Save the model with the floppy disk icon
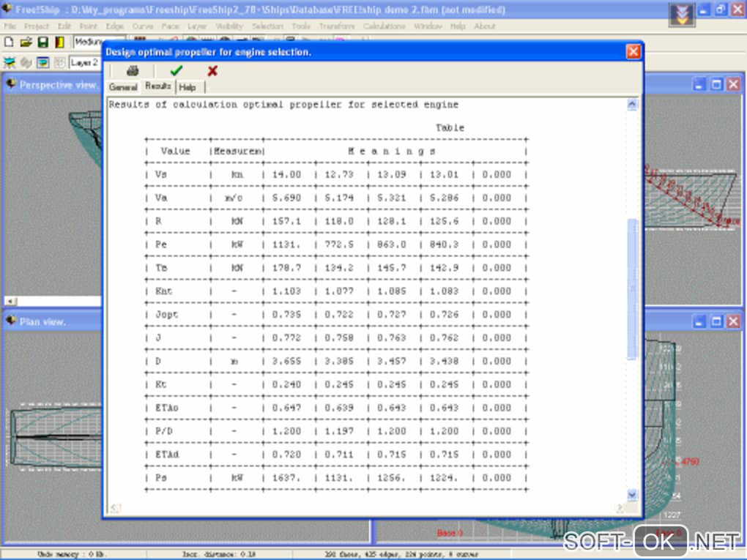This screenshot has height=560, width=747. coord(43,42)
